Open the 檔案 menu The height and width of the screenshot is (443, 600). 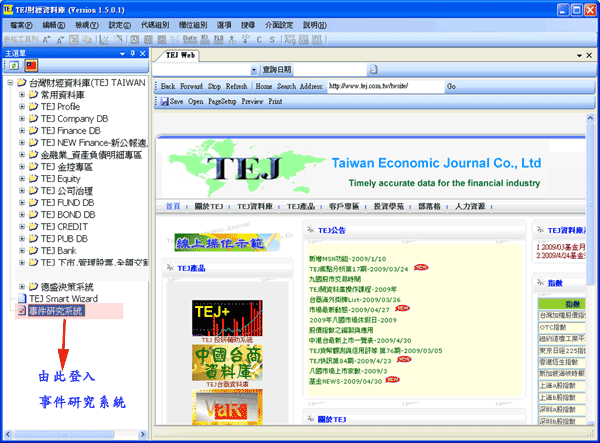[x=21, y=25]
